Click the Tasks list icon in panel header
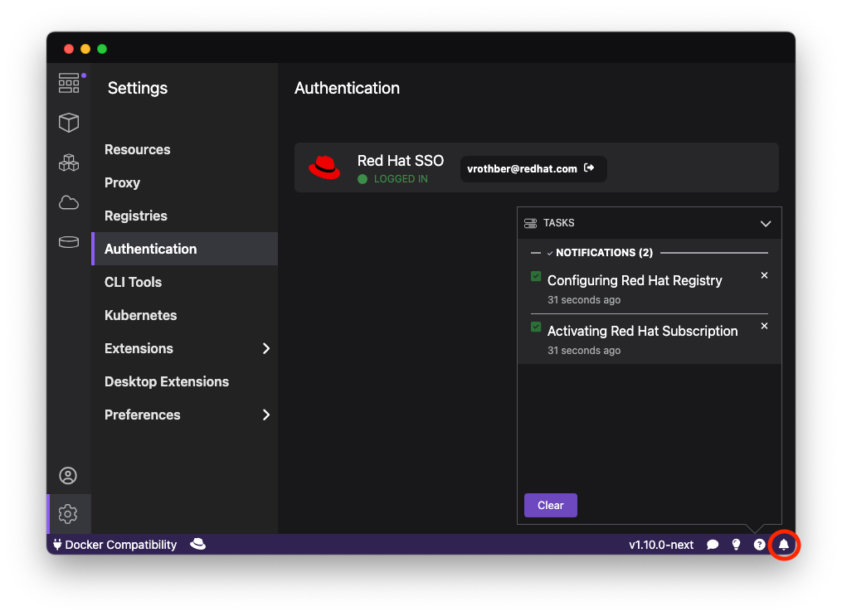Screen dimensions: 842x616 coord(531,223)
